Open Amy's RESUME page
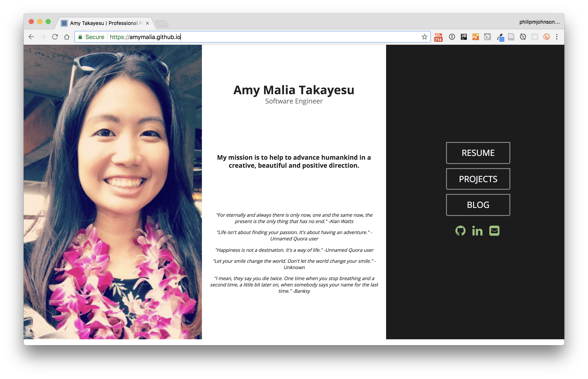This screenshot has height=379, width=588. [x=478, y=153]
